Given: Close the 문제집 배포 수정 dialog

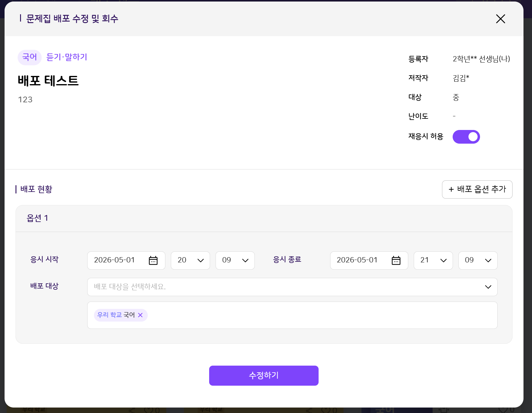Looking at the screenshot, I should coord(500,19).
